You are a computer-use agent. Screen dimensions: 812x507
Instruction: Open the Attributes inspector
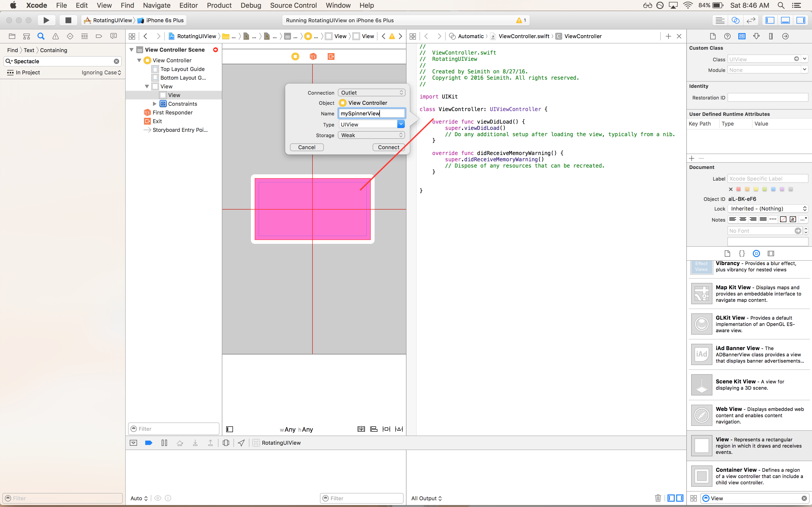tap(756, 36)
